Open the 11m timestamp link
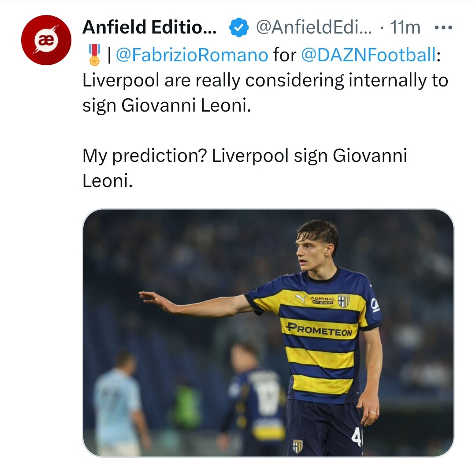This screenshot has height=464, width=476. pyautogui.click(x=405, y=28)
